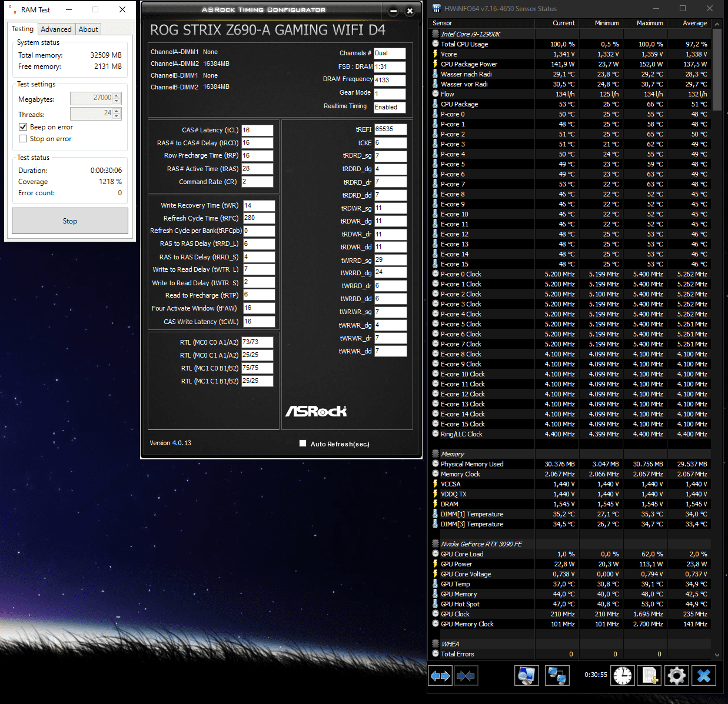Open HWiNFO remote network computers icon
Screen dimensions: 728x704
point(557,676)
